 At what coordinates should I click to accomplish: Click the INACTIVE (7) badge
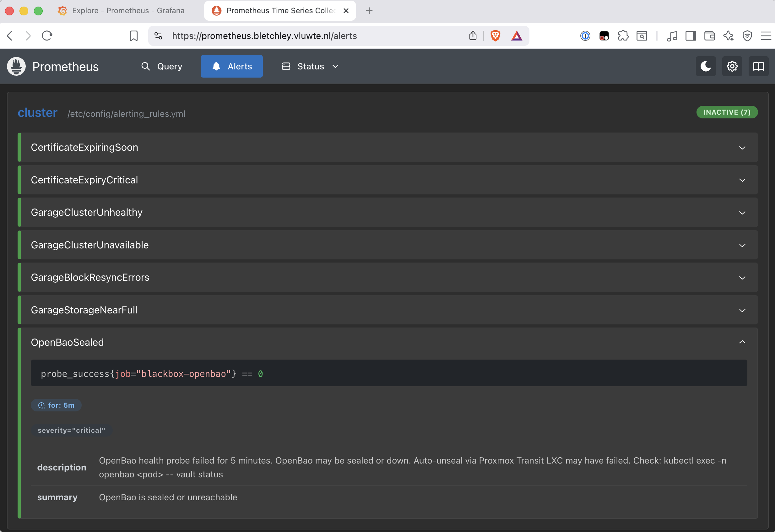tap(727, 112)
